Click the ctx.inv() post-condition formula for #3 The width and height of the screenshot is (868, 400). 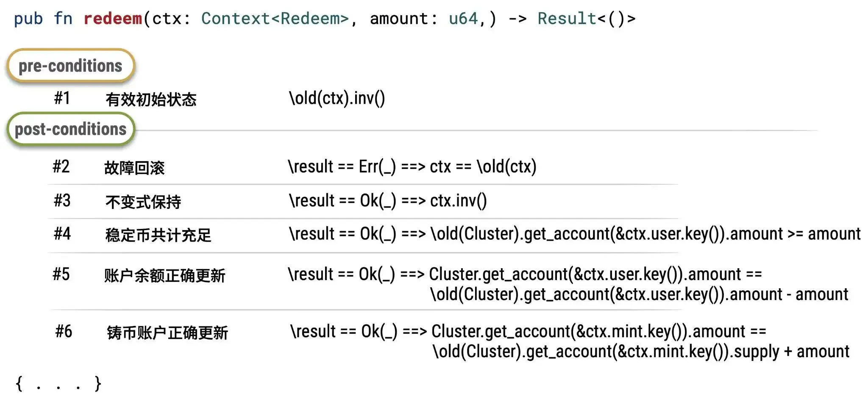tap(388, 200)
